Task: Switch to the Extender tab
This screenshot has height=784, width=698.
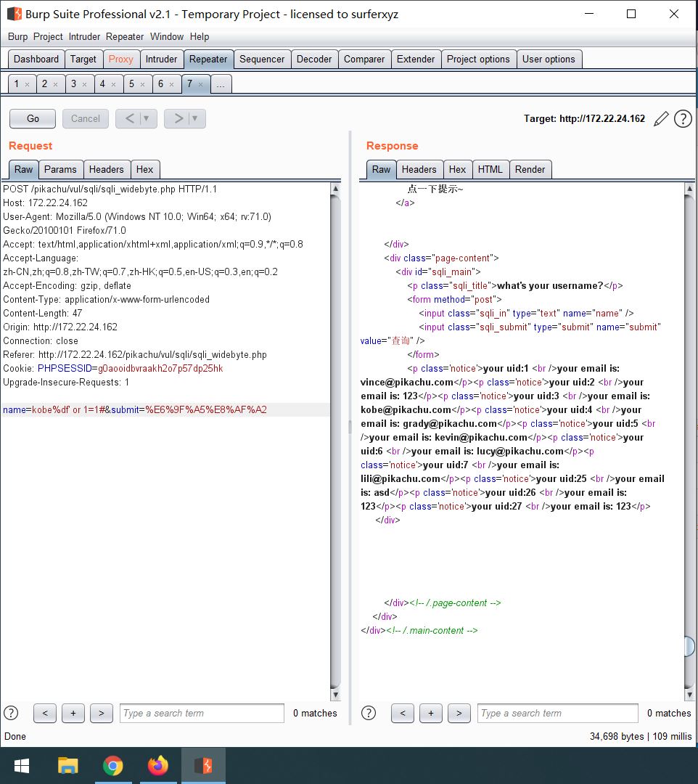Action: [416, 59]
